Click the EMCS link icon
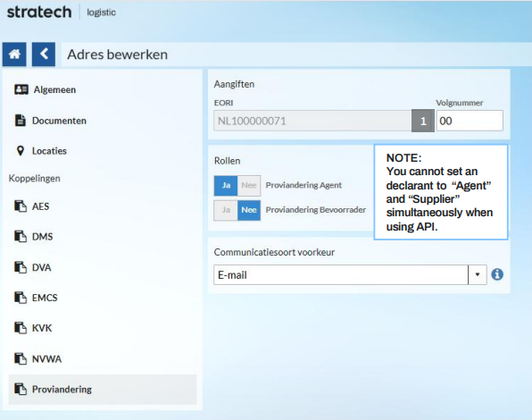 [21, 298]
